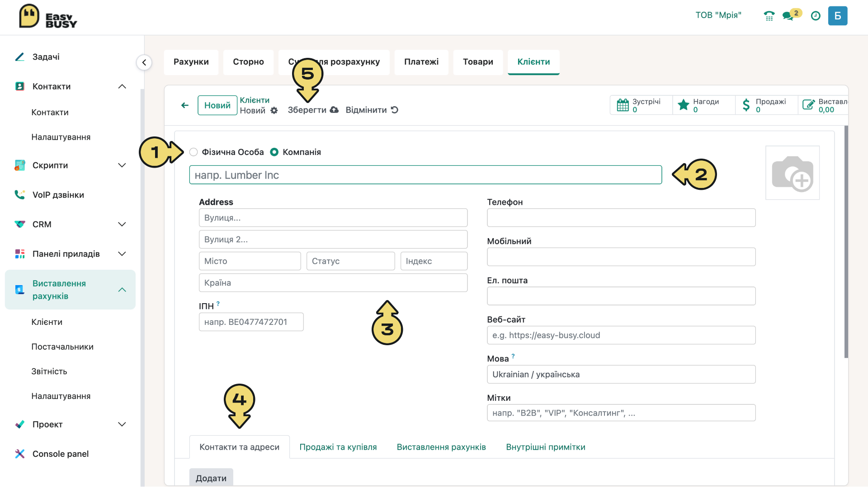Open Продажі dollar stat button
Viewport: 868px width, 488px height.
[766, 105]
